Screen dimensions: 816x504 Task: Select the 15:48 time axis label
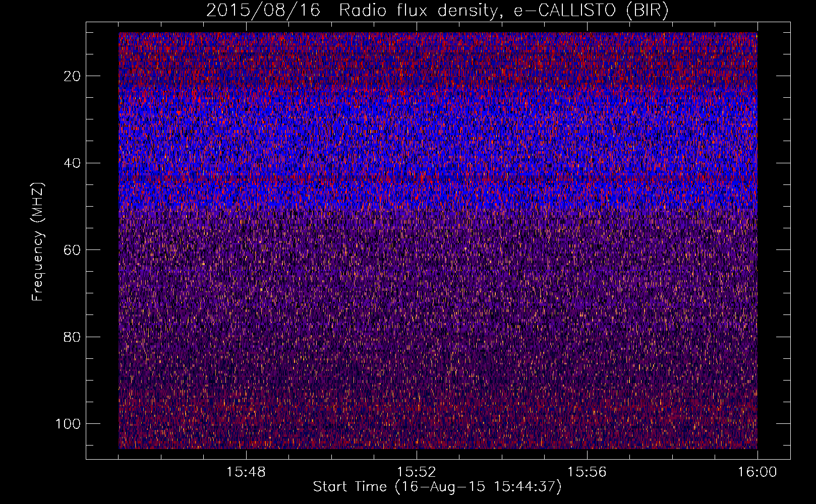tap(246, 472)
